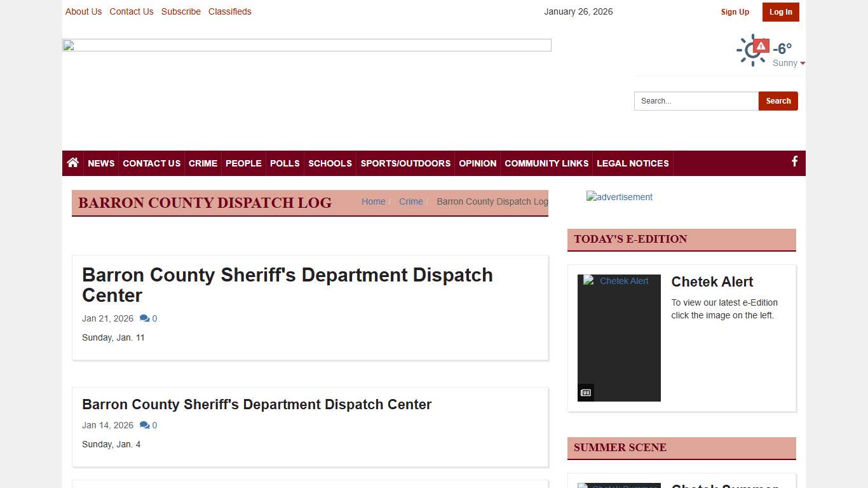The height and width of the screenshot is (488, 868).
Task: Open the SPORTS/OUTDOORS section
Action: [405, 163]
